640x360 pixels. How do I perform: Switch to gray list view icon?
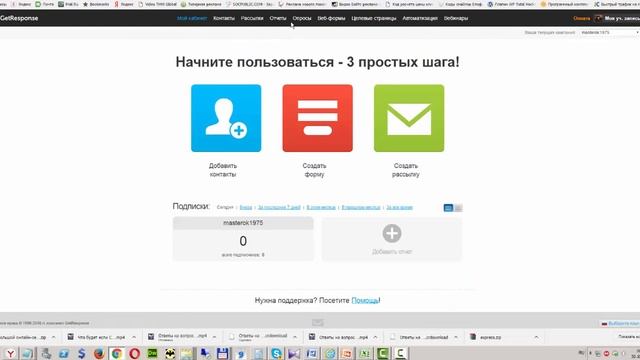coord(458,208)
